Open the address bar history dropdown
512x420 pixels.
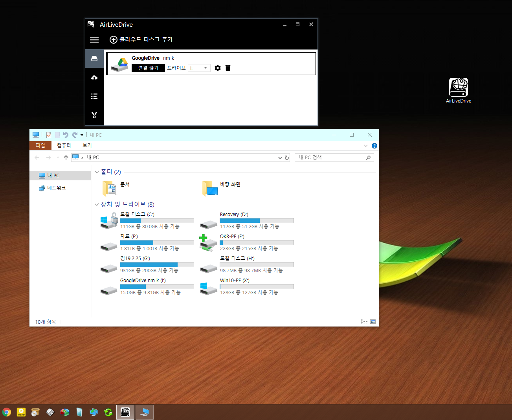tap(280, 158)
